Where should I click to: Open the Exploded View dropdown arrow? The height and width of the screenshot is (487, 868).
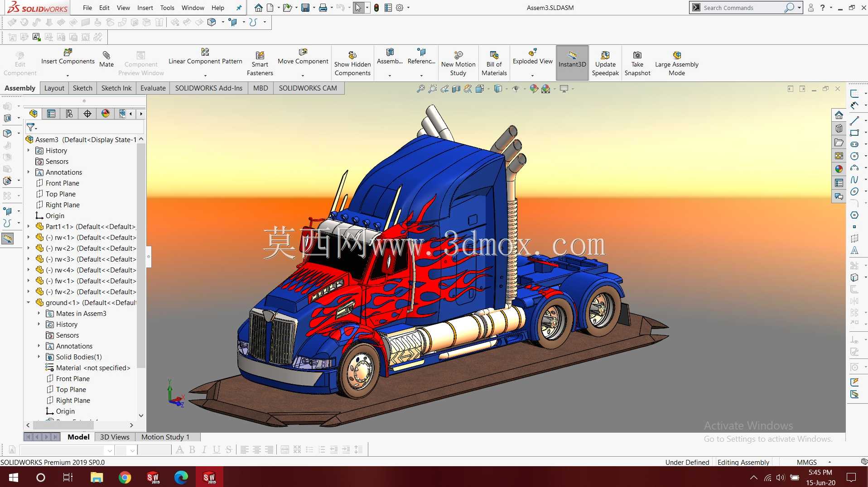(x=532, y=75)
